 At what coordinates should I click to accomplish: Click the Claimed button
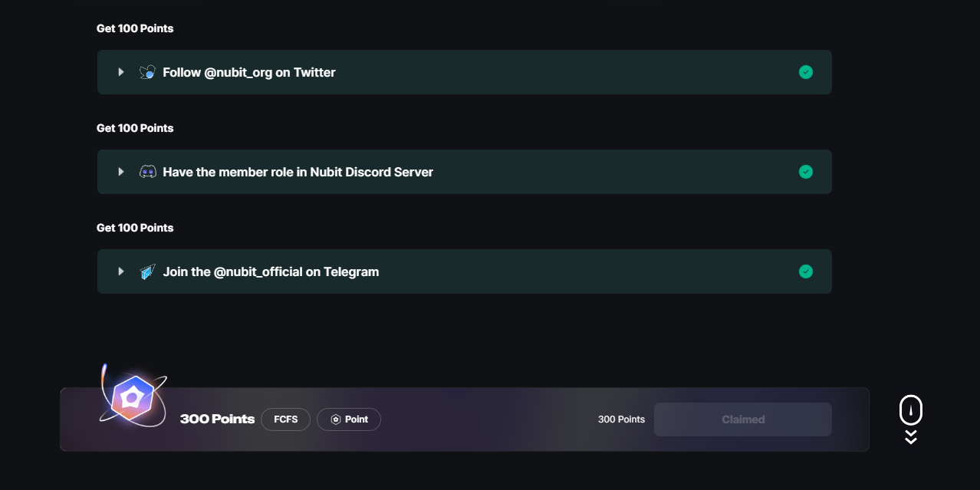click(743, 419)
